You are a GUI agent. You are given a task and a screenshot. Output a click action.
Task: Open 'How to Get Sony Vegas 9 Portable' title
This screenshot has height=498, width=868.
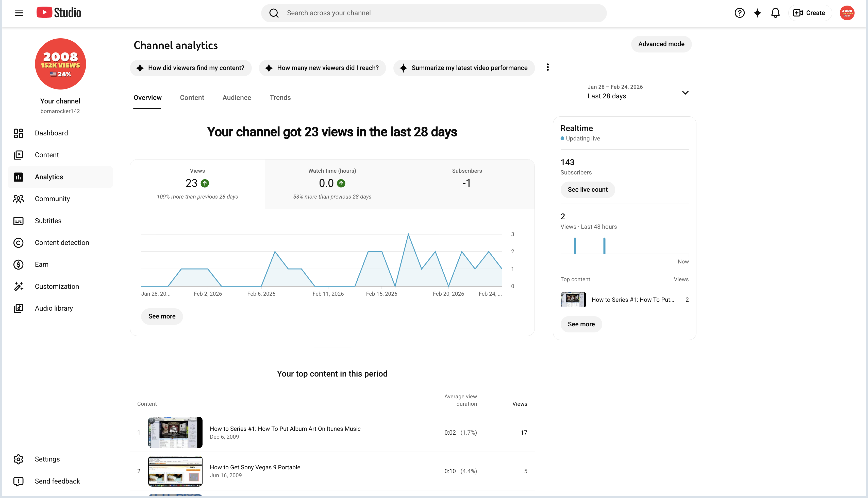255,468
